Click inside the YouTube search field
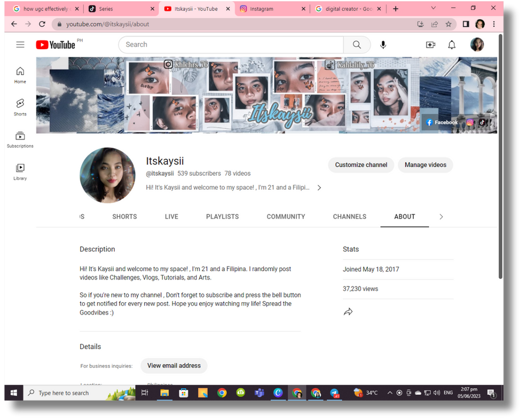The height and width of the screenshot is (420, 525). point(231,45)
